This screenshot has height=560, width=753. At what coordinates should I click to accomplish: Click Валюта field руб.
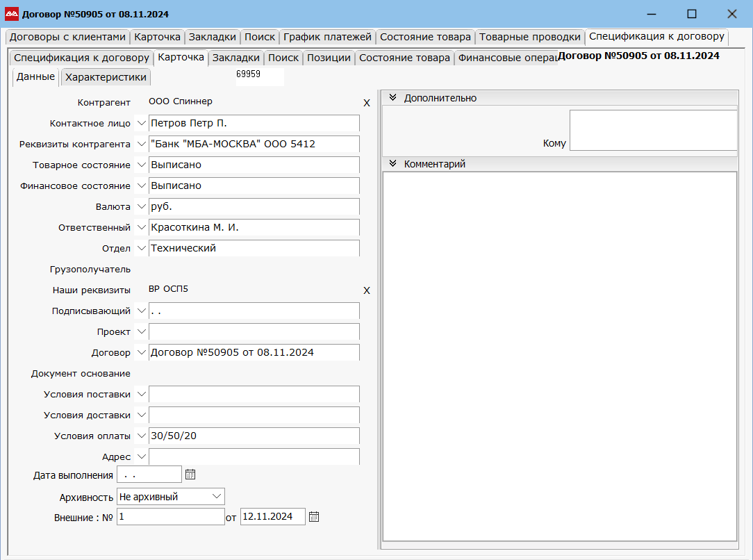[x=254, y=206]
